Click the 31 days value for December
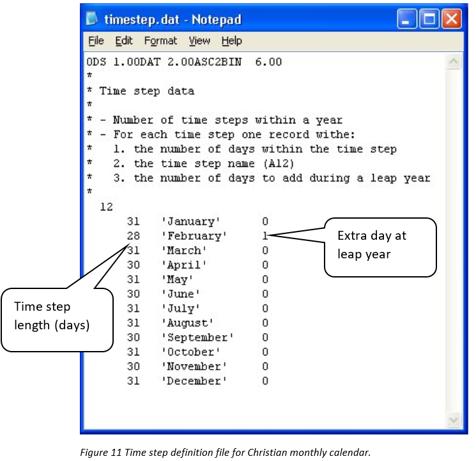This screenshot has width=476, height=461. coord(134,381)
